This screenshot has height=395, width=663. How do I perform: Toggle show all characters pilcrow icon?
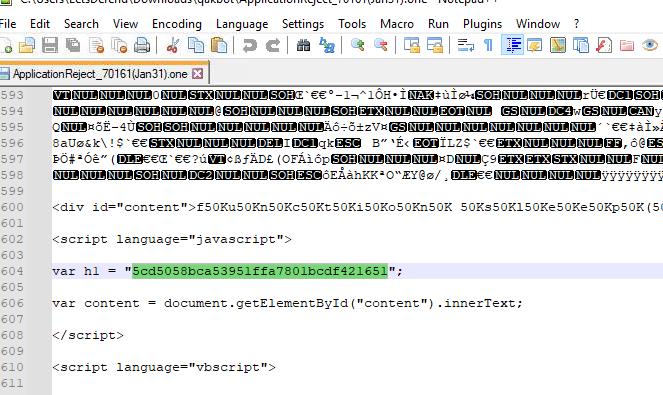pos(488,45)
